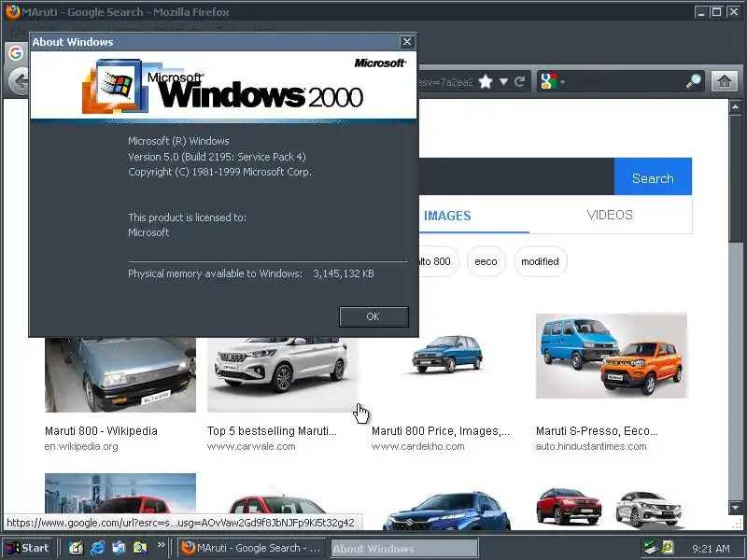Screen dimensions: 747x560
Task: Open Maruti 800 - Wikipedia result
Action: tap(101, 431)
